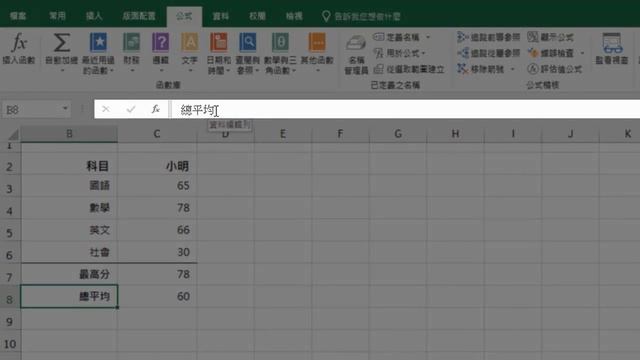Switch to the Insert tab
Image resolution: width=640 pixels, height=360 pixels.
[x=94, y=16]
